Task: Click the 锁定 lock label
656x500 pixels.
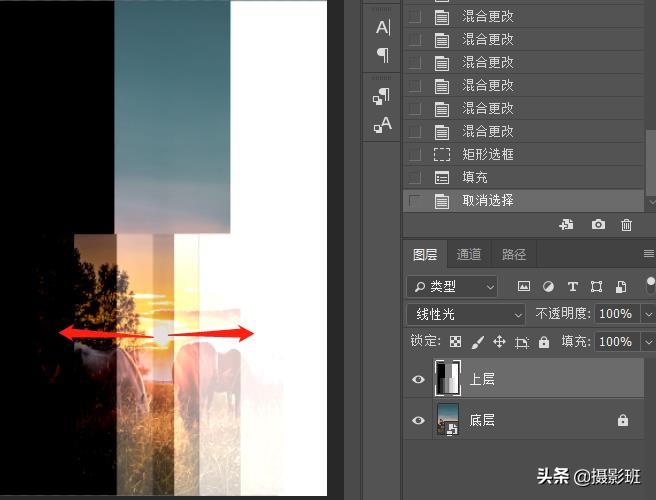Action: pos(425,341)
